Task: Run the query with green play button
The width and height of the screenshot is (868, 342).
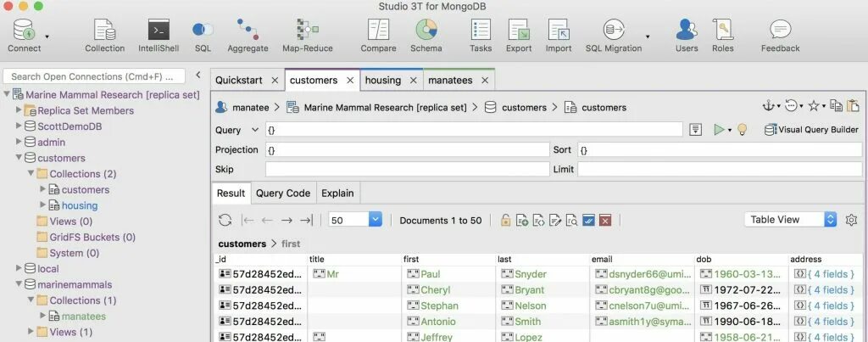Action: tap(719, 130)
